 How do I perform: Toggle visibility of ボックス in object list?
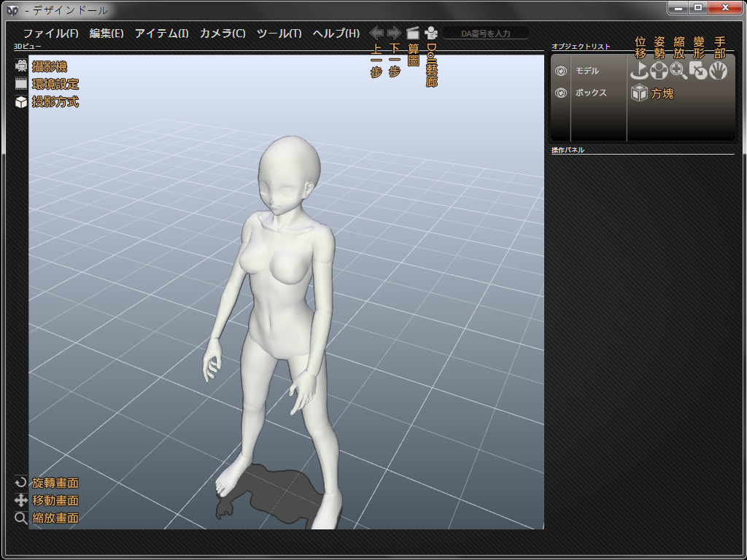click(561, 93)
